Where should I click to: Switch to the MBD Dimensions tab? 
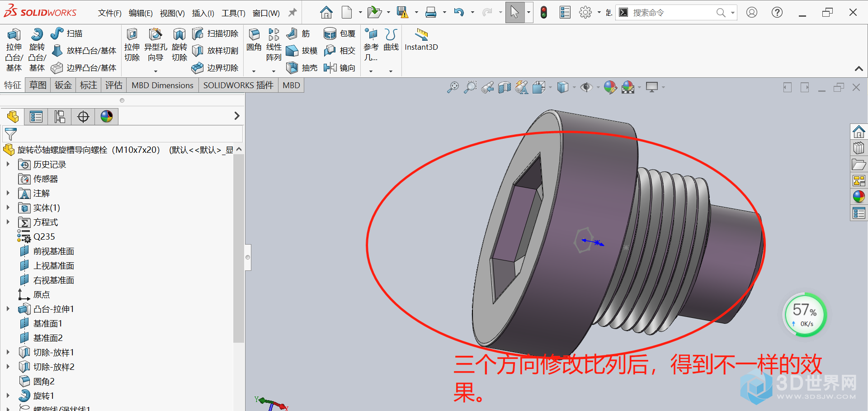pos(162,85)
